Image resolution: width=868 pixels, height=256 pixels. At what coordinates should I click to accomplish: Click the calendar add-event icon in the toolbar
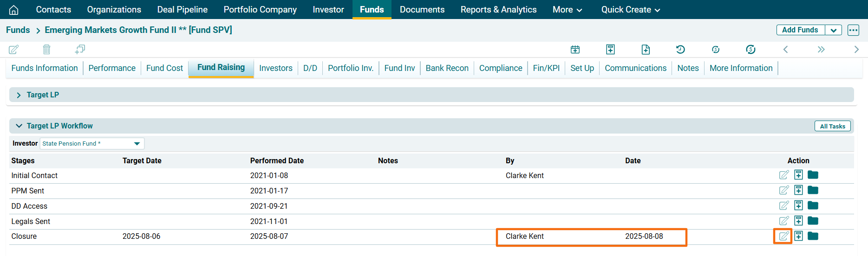tap(575, 49)
